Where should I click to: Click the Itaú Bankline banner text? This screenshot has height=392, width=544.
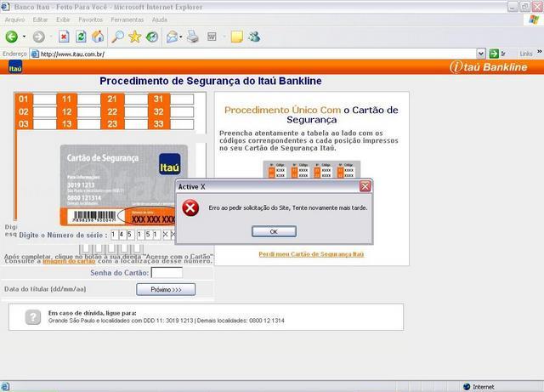[x=489, y=66]
